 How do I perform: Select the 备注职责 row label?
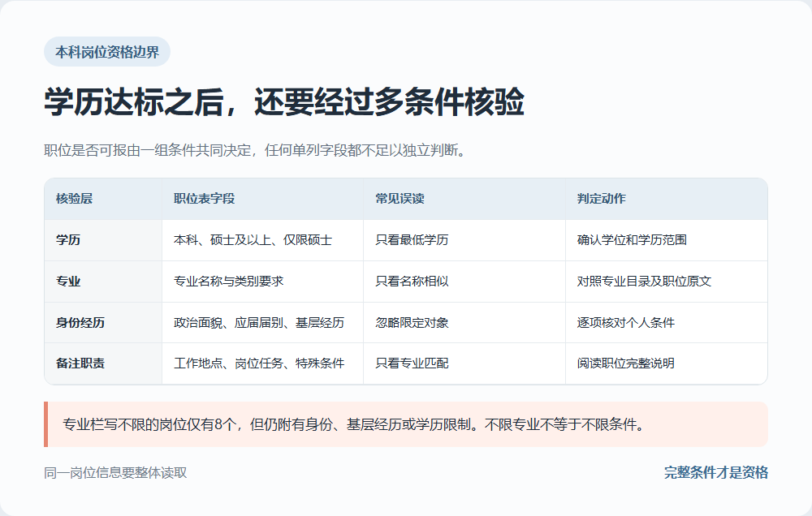point(103,363)
